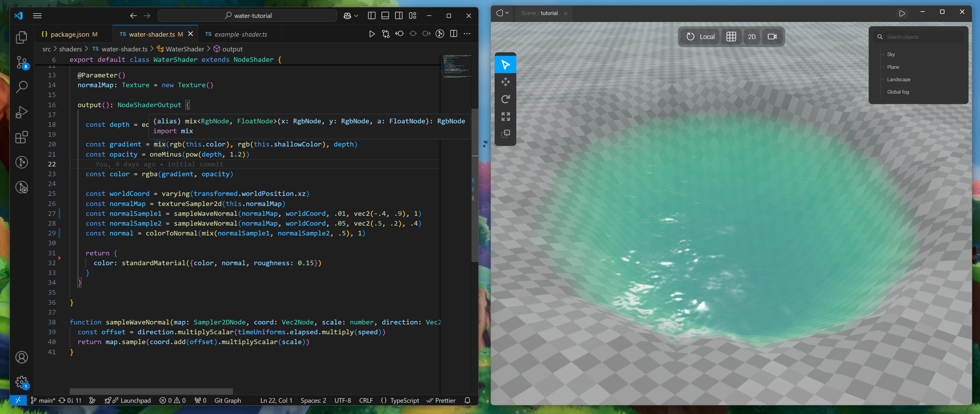Open the Source Control view

click(22, 62)
